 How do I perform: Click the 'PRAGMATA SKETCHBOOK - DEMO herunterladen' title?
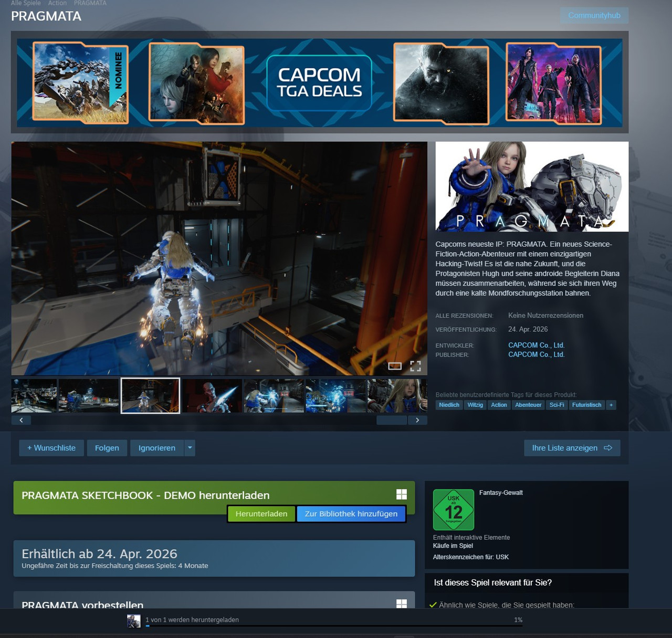coord(145,495)
